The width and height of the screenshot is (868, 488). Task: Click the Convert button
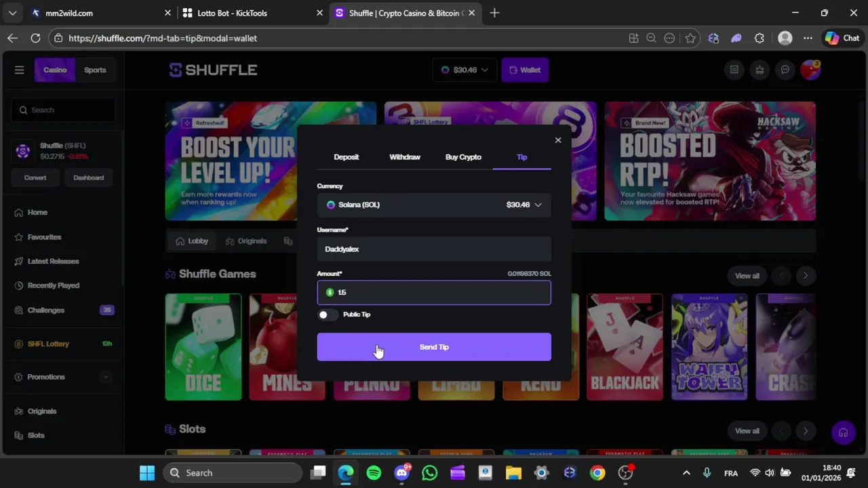tap(35, 178)
